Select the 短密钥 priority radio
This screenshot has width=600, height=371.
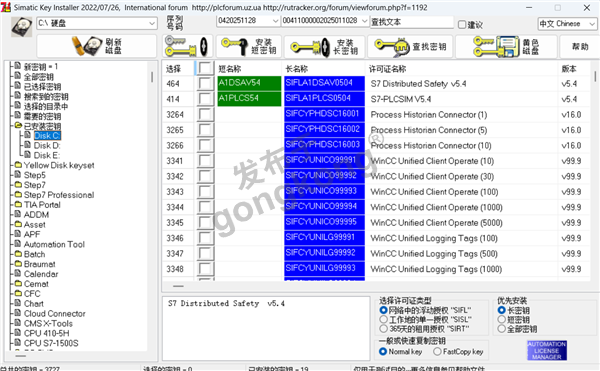[x=501, y=319]
